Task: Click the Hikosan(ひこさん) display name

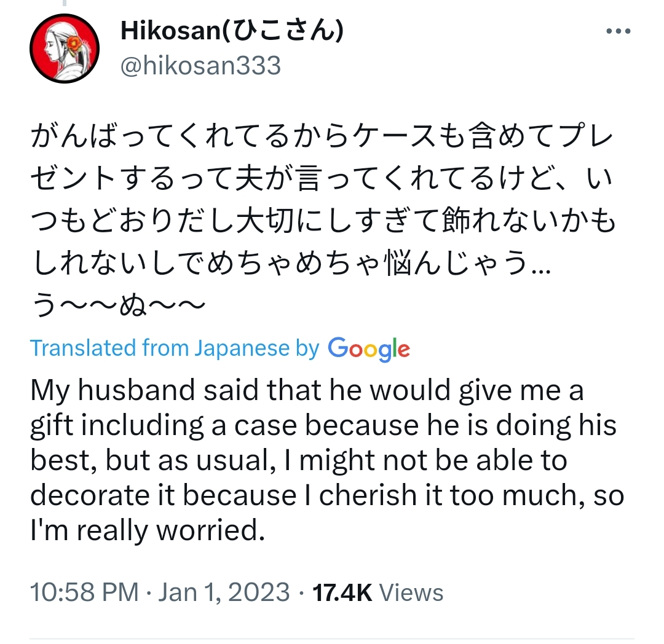Action: click(x=232, y=31)
